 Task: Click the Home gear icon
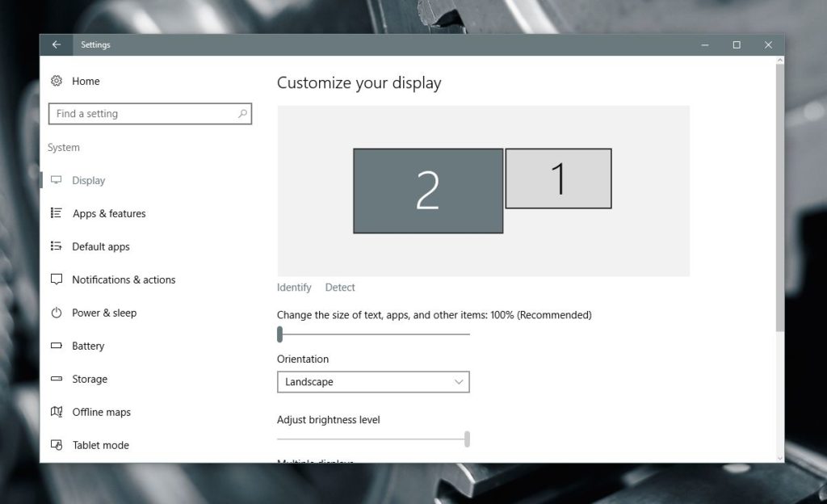click(x=56, y=81)
